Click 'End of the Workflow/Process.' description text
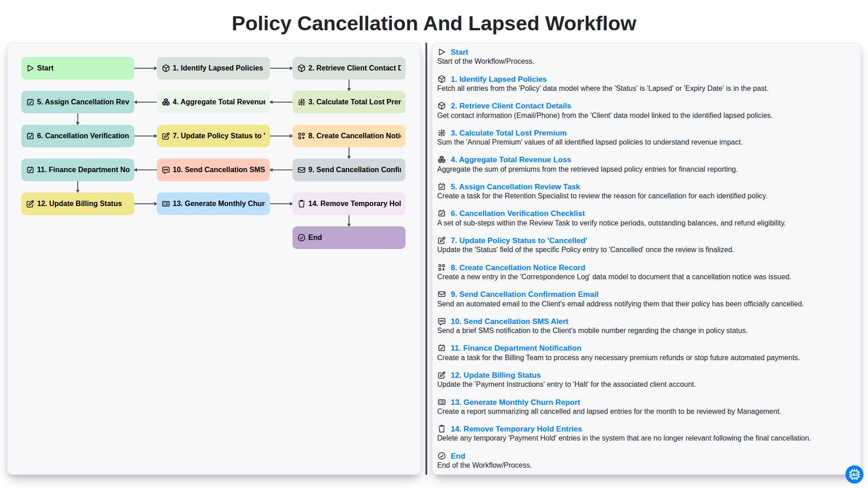This screenshot has height=488, width=868. point(484,465)
